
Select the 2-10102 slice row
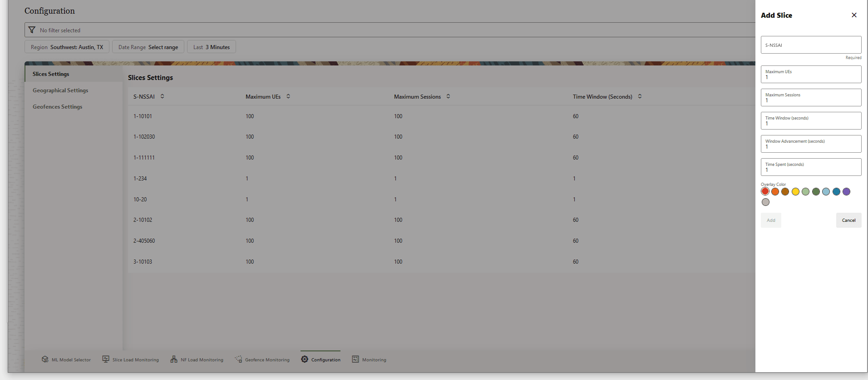coord(442,220)
